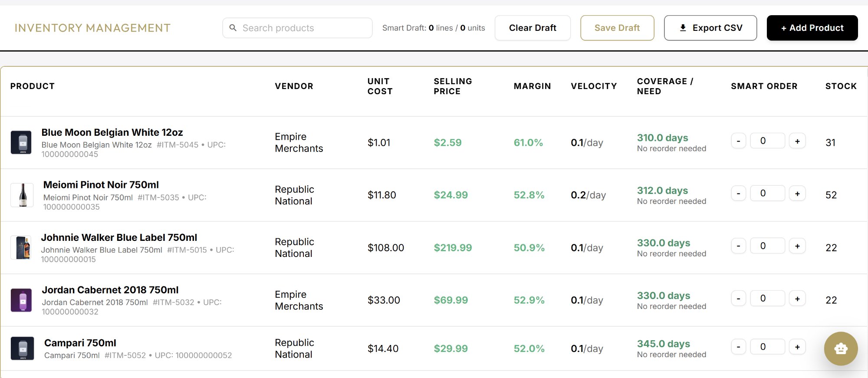
Task: Add a new product
Action: tap(812, 28)
